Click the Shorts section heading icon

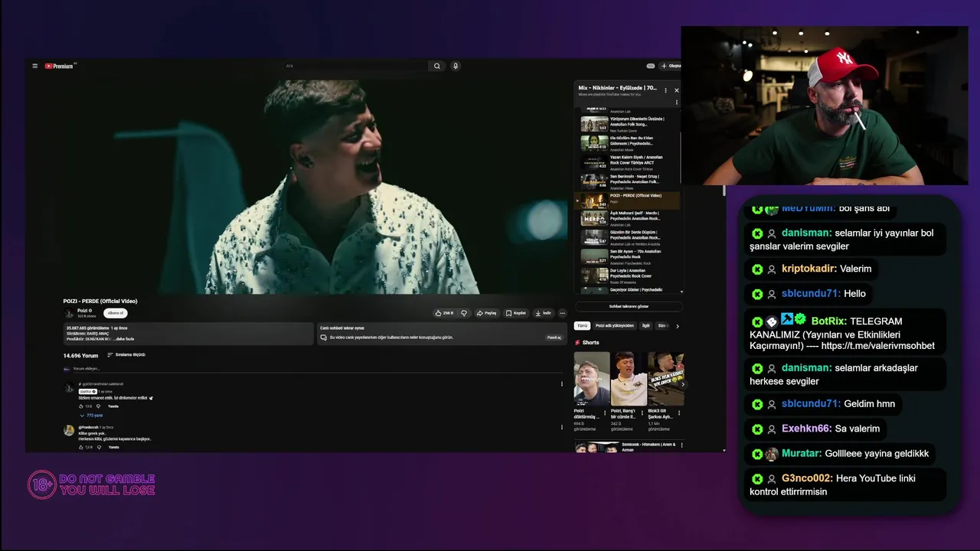(x=577, y=342)
